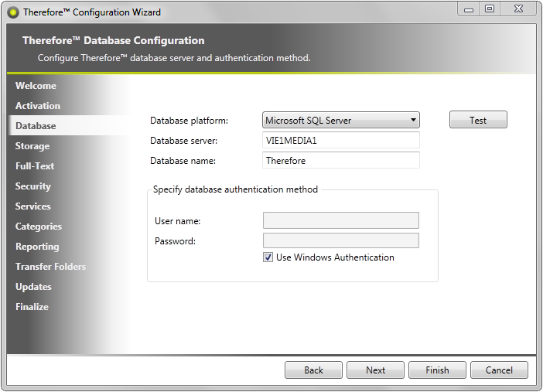Select the Database step in sidebar
The image size is (543, 392).
36,126
